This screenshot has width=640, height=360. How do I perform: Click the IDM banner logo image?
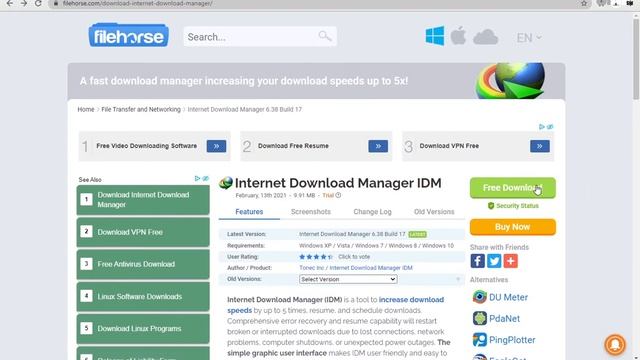click(510, 80)
